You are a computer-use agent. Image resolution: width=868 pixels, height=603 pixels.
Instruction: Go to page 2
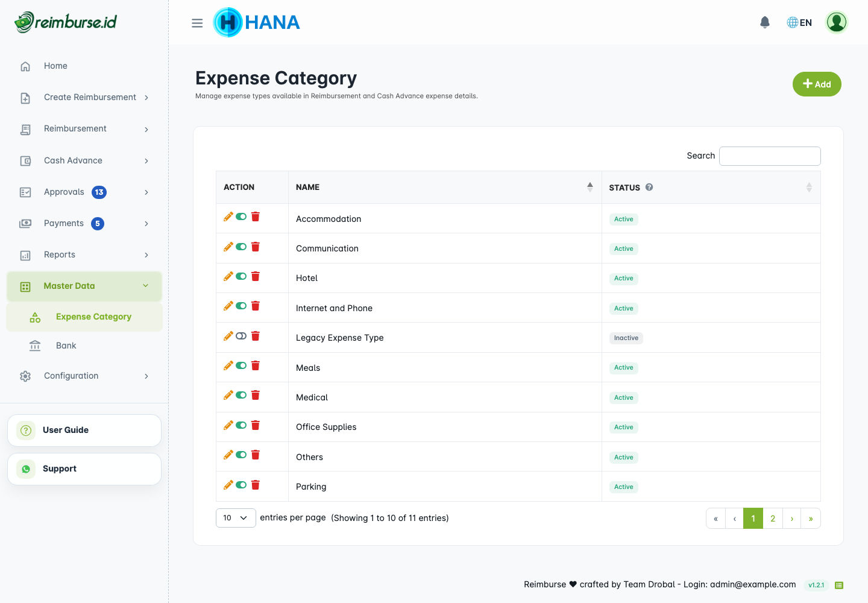[x=773, y=519]
